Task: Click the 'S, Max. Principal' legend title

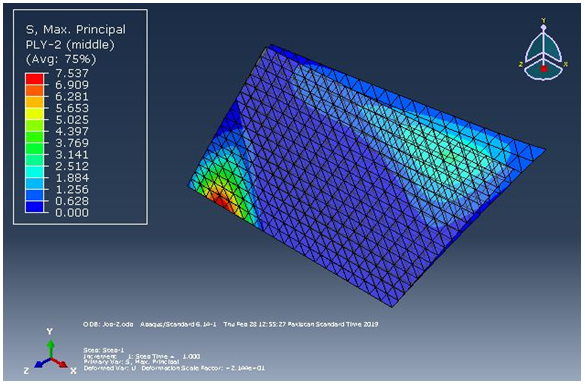Action: pos(76,29)
